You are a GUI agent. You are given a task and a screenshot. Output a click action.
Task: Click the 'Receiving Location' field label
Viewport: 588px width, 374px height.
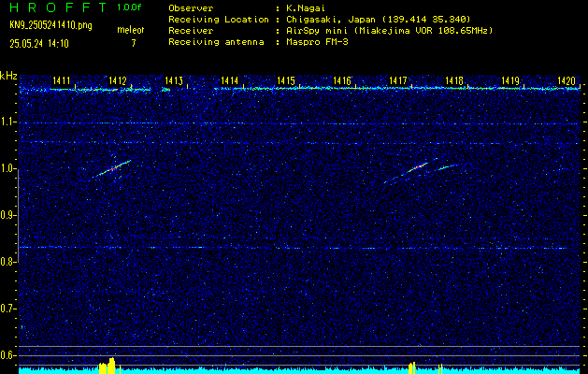click(x=219, y=19)
